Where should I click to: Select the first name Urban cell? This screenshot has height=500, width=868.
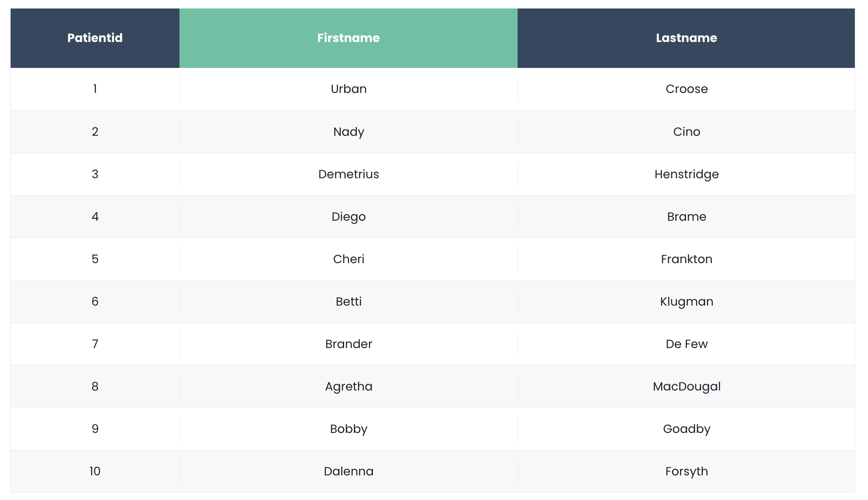[348, 89]
